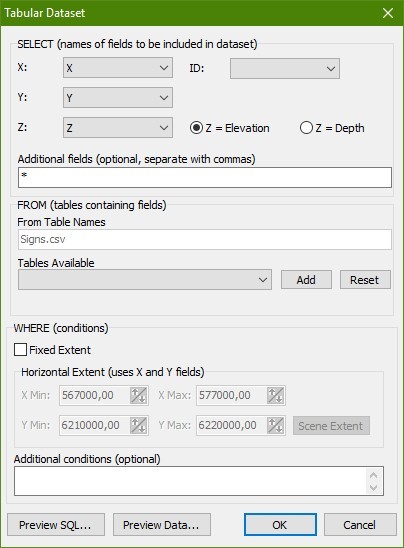Click the Add table button
The height and width of the screenshot is (548, 404).
[306, 280]
